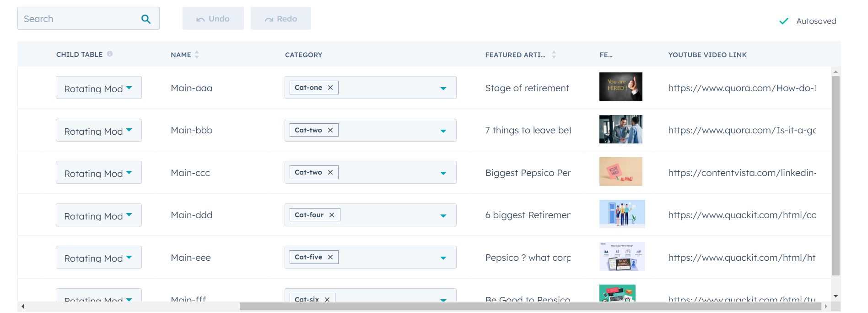Image resolution: width=868 pixels, height=313 pixels.
Task: Select the 'You are HIRED' thumbnail image
Action: click(x=620, y=87)
